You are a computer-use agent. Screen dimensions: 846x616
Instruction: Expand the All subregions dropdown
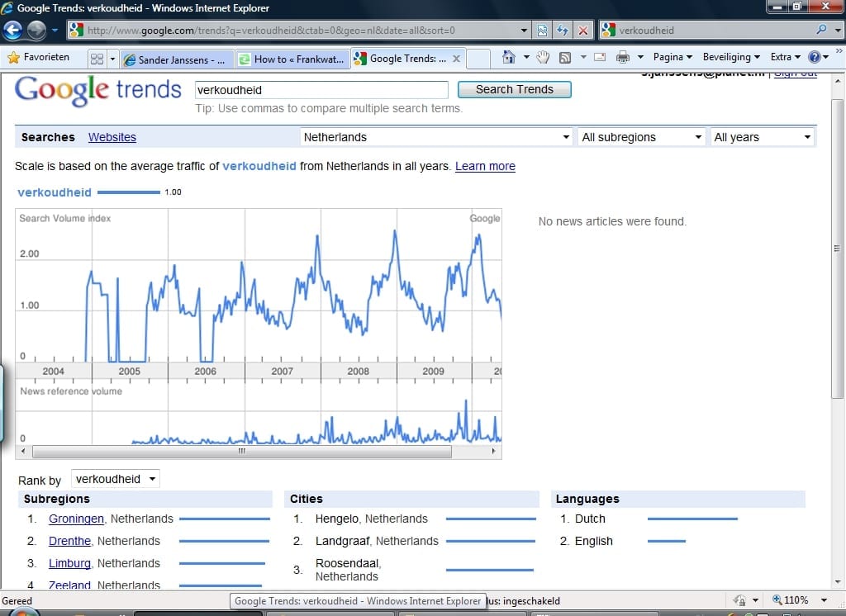641,137
